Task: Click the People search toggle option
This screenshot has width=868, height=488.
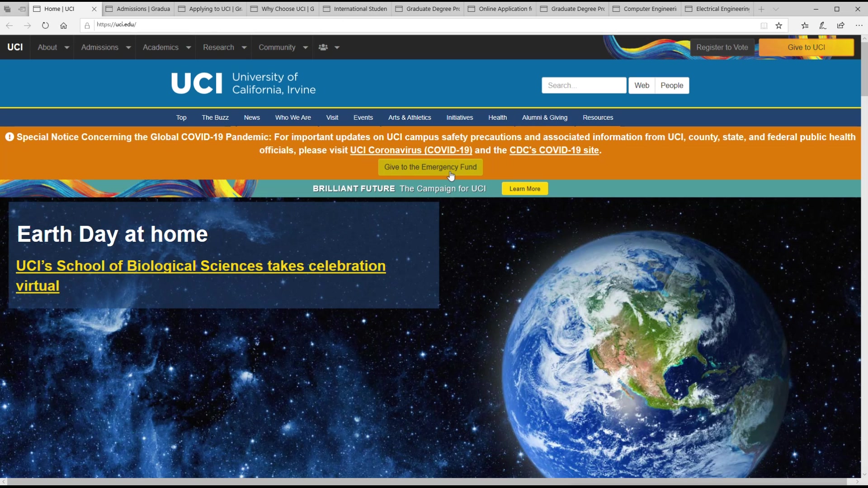Action: coord(672,85)
